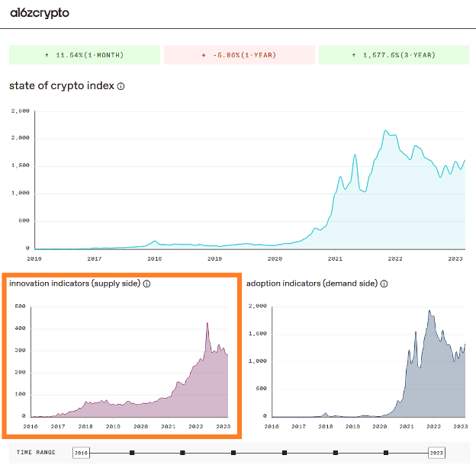Click the up arrow in the 1-MONTH badge
The height and width of the screenshot is (468, 476).
point(47,55)
